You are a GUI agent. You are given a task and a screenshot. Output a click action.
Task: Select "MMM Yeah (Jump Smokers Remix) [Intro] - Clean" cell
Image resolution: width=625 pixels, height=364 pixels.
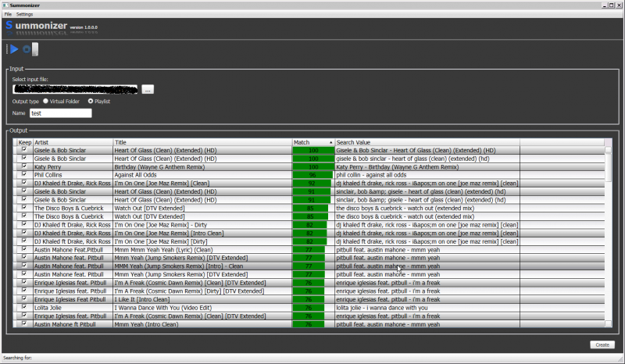pos(202,266)
